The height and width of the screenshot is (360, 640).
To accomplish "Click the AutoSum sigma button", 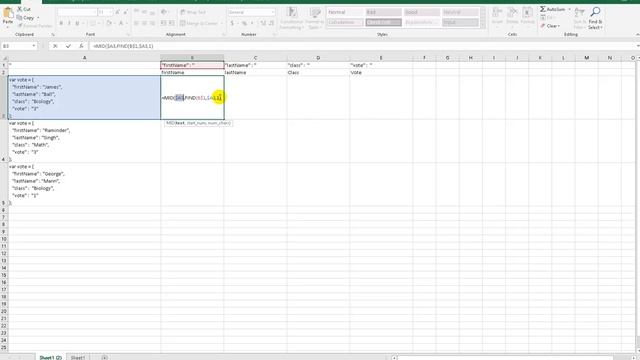I will (x=552, y=9).
